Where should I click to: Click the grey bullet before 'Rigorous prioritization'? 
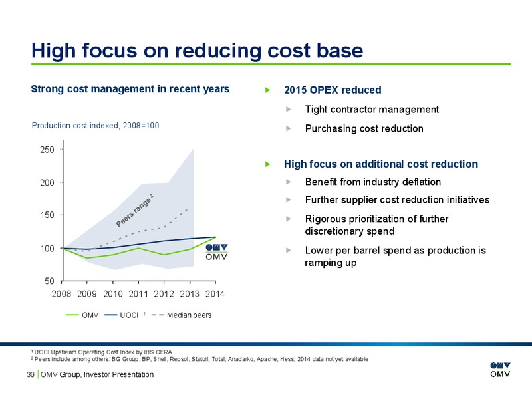(x=289, y=219)
